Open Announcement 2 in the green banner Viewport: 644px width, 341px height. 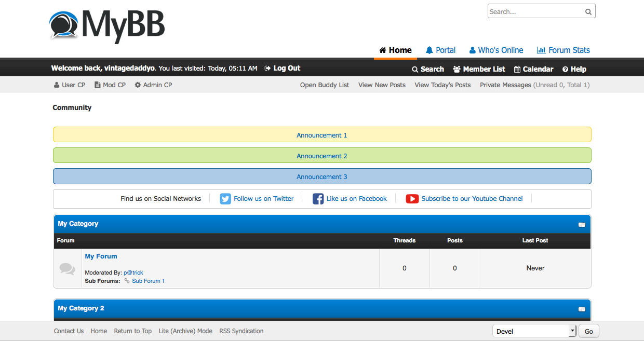click(322, 156)
